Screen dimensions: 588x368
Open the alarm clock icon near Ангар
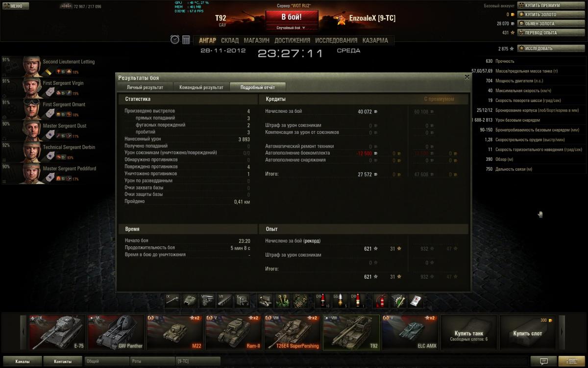pyautogui.click(x=175, y=40)
